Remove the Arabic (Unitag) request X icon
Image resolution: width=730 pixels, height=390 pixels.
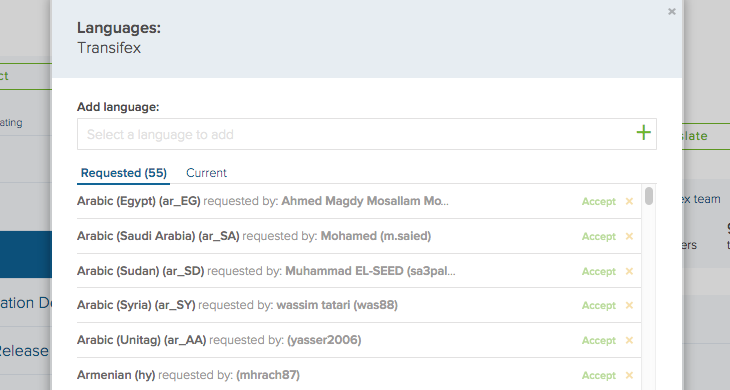coord(629,340)
